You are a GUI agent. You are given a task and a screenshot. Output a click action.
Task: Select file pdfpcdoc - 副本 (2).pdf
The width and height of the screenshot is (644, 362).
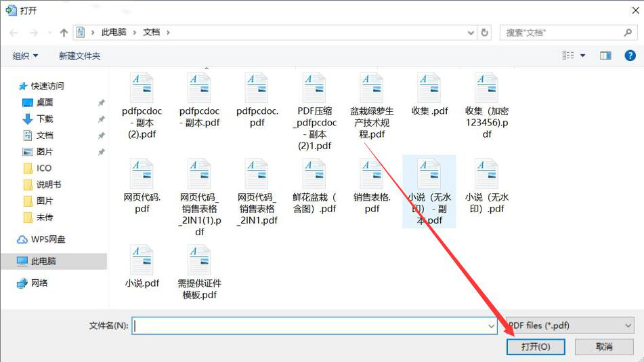pyautogui.click(x=142, y=106)
